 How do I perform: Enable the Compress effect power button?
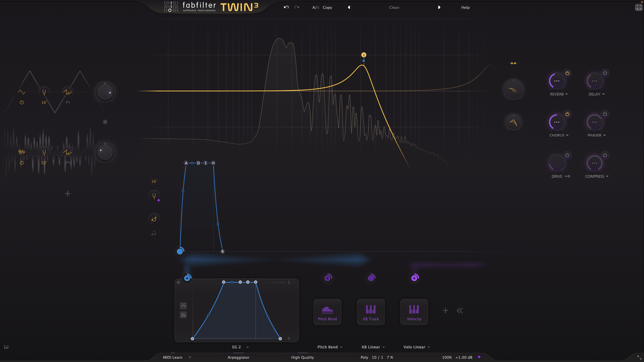(605, 155)
